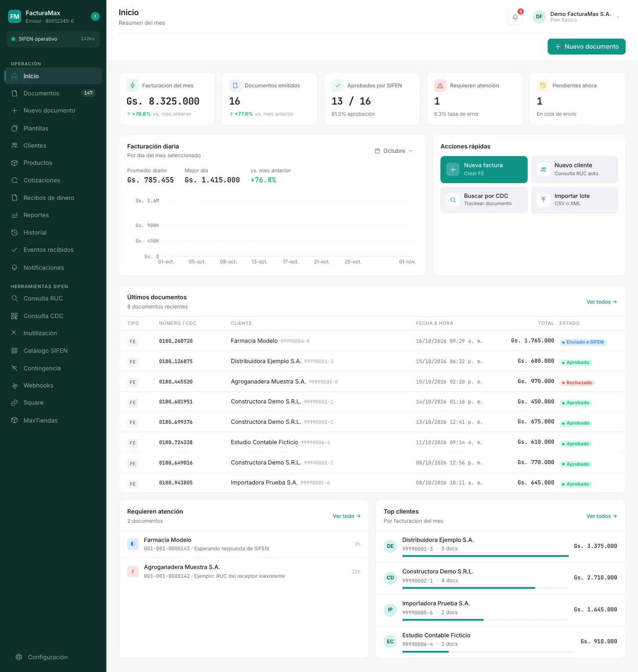This screenshot has height=672, width=638.
Task: Click the Square link icon
Action: click(14, 403)
